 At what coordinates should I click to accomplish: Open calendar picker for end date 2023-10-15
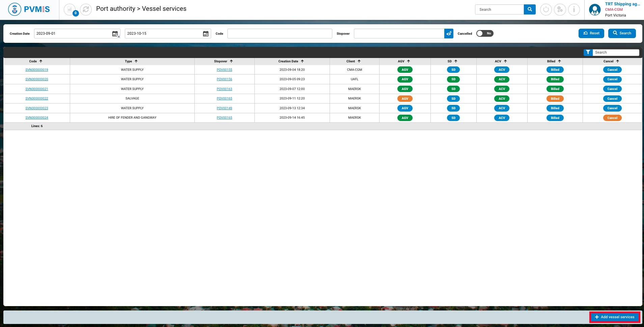click(x=206, y=34)
